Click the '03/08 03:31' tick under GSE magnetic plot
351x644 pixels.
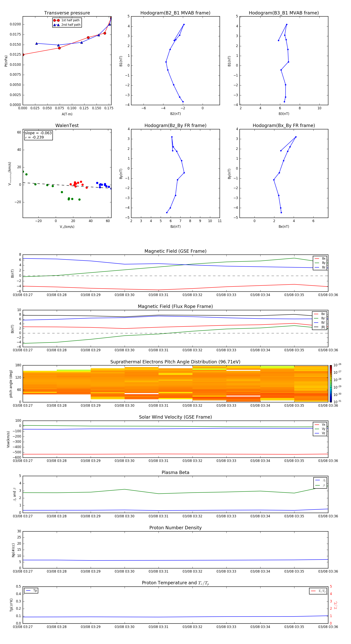158,295
